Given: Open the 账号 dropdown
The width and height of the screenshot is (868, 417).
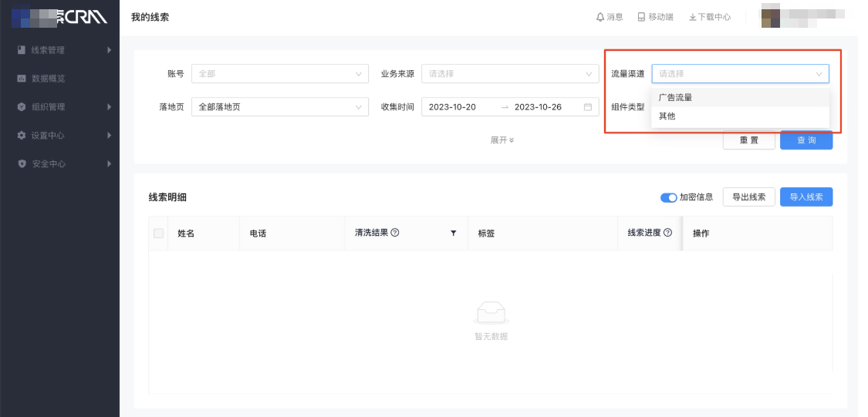Looking at the screenshot, I should tap(280, 73).
